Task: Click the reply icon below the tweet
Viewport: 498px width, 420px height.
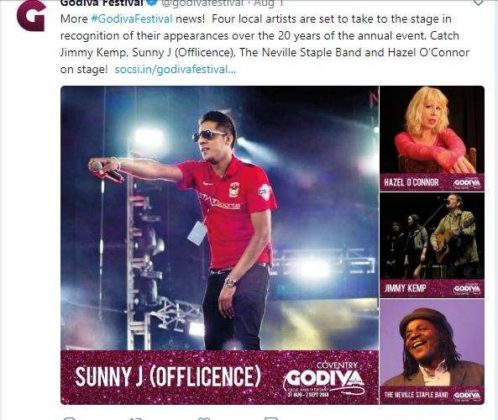Action: tap(69, 418)
